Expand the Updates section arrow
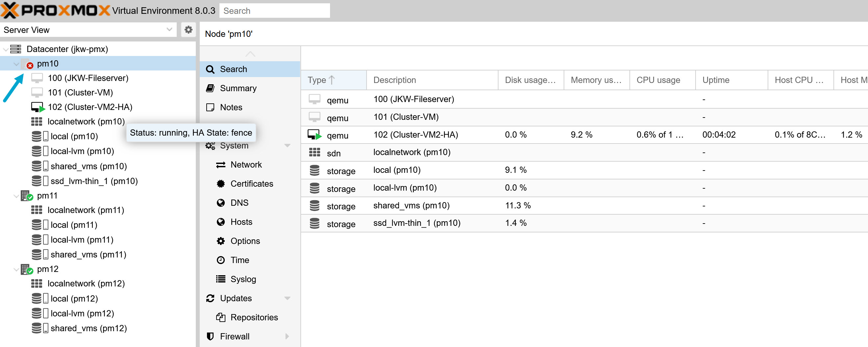The image size is (868, 347). (x=288, y=298)
